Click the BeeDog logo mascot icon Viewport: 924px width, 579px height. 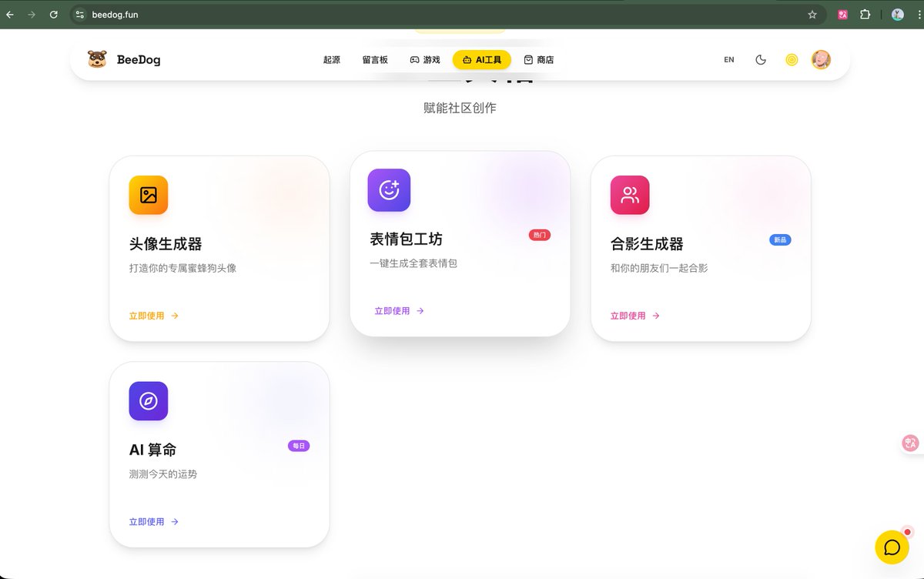(x=97, y=59)
